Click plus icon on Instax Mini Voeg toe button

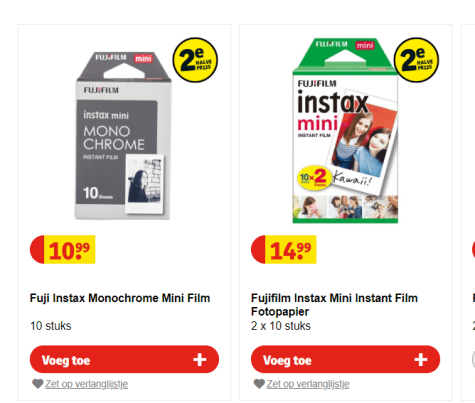click(421, 360)
